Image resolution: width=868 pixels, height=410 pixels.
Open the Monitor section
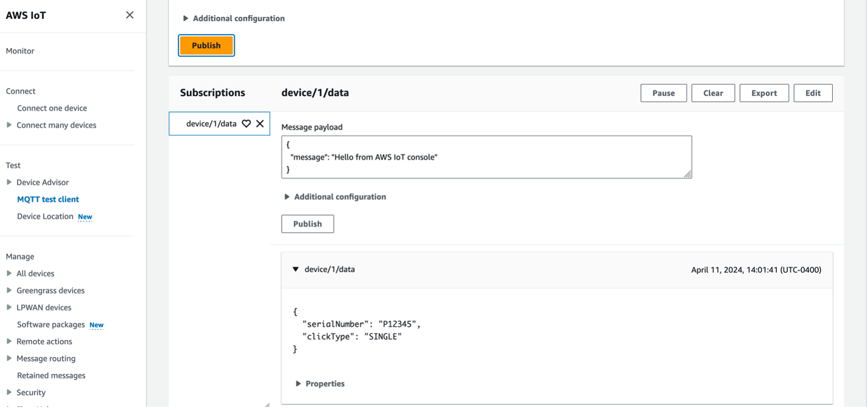click(x=19, y=50)
